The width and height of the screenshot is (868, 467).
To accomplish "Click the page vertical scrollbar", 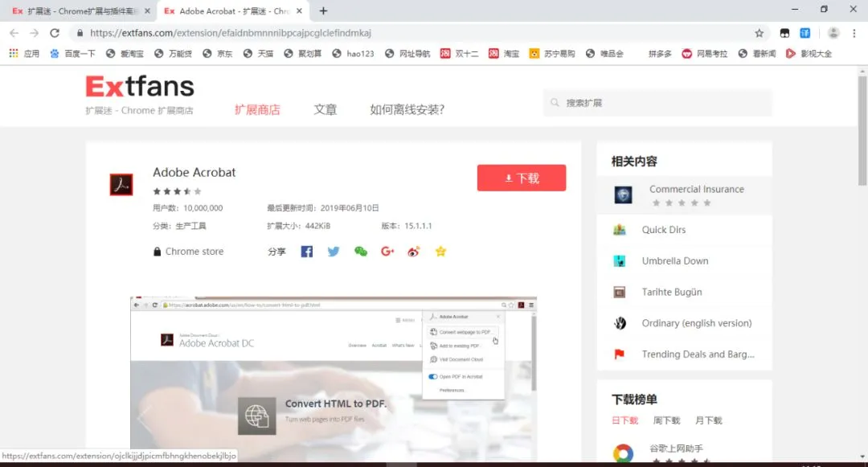I will coord(862,130).
